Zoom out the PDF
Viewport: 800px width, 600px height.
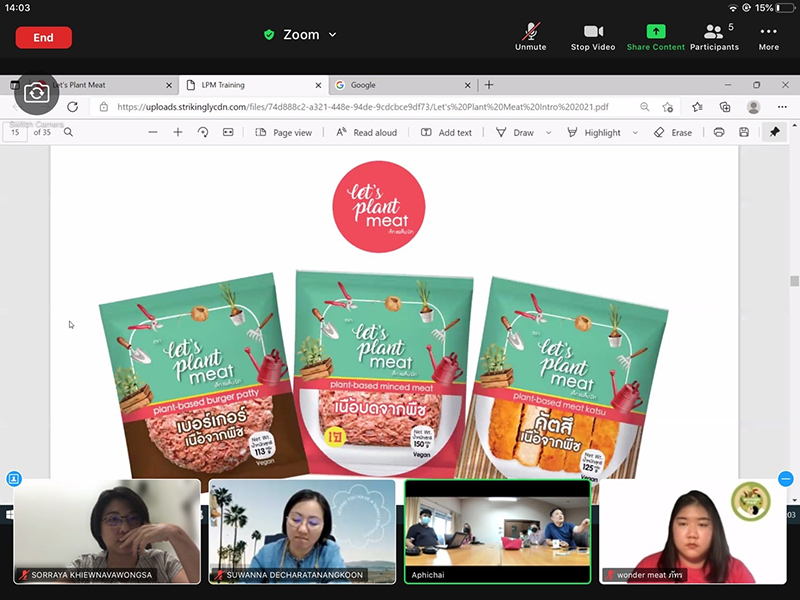153,133
